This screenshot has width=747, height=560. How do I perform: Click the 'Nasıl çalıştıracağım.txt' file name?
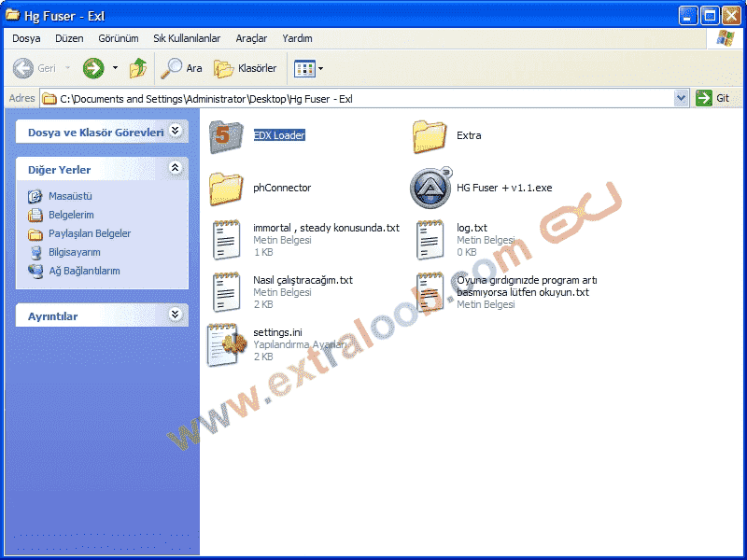pos(303,280)
